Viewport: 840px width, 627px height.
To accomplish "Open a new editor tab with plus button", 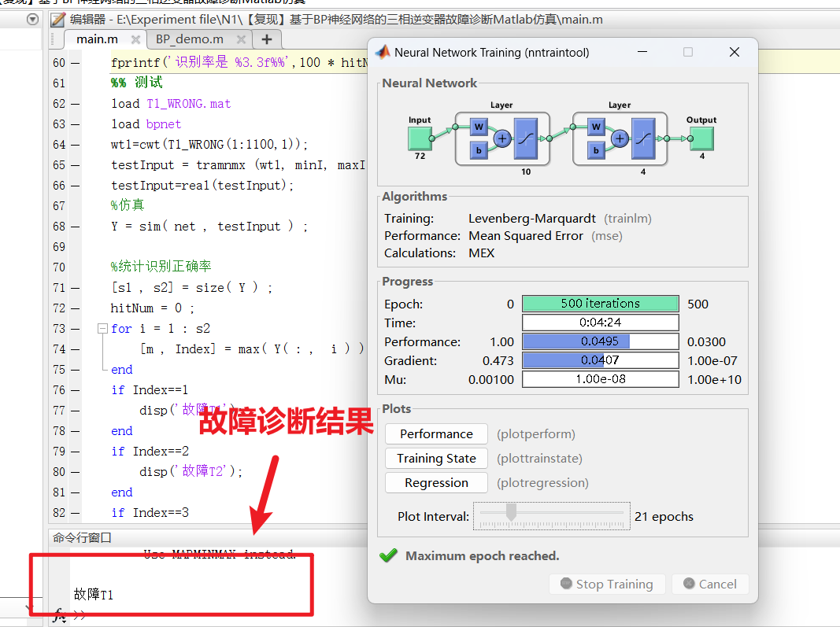I will (x=266, y=39).
